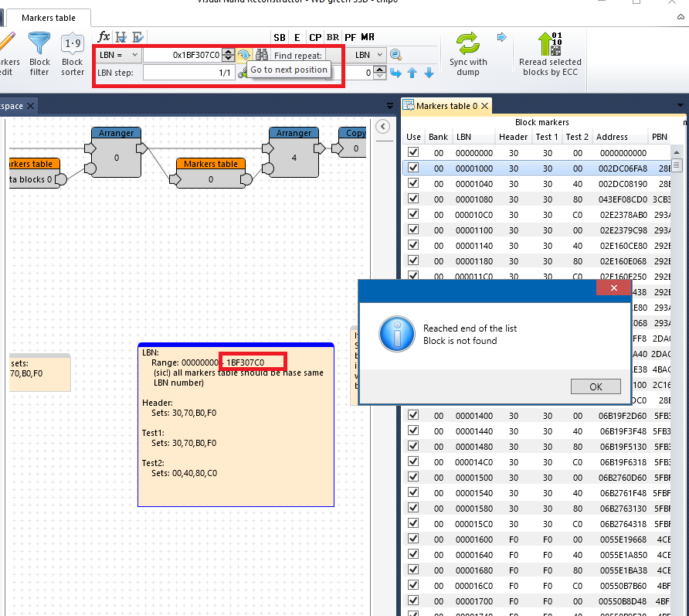
Task: Collapse panel with left chevron circle
Action: tap(383, 127)
